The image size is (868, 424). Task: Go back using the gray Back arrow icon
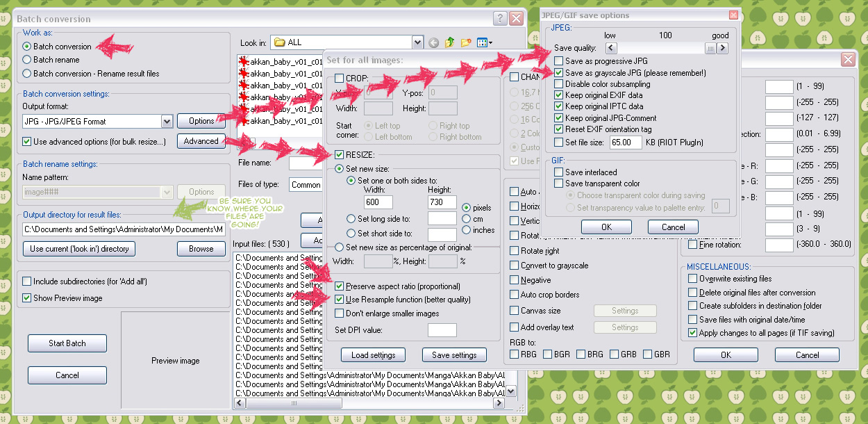coord(434,42)
